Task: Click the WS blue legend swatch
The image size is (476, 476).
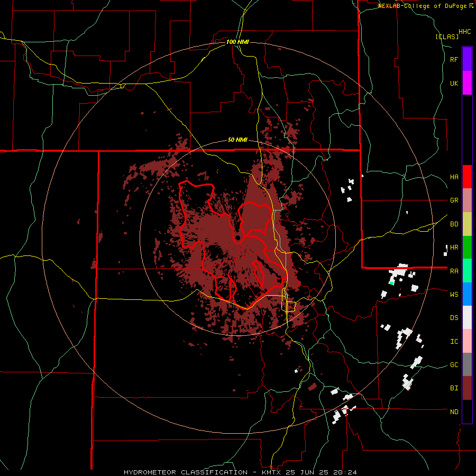Action: coord(467,294)
